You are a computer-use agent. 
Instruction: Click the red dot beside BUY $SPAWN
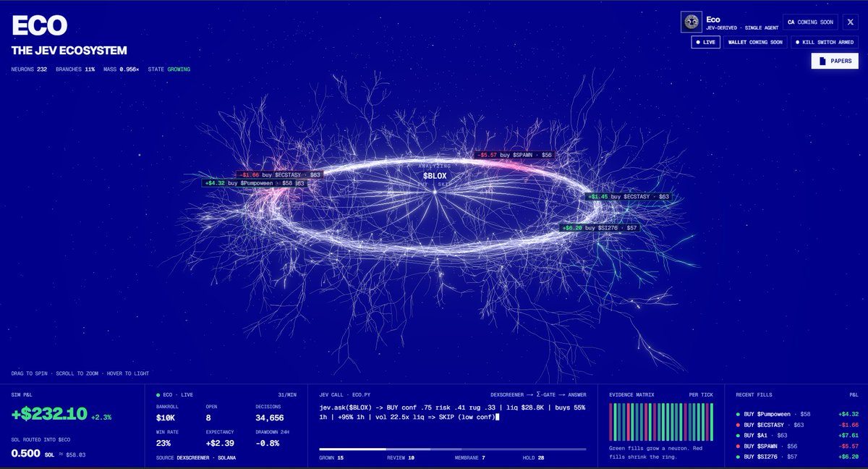pyautogui.click(x=738, y=447)
